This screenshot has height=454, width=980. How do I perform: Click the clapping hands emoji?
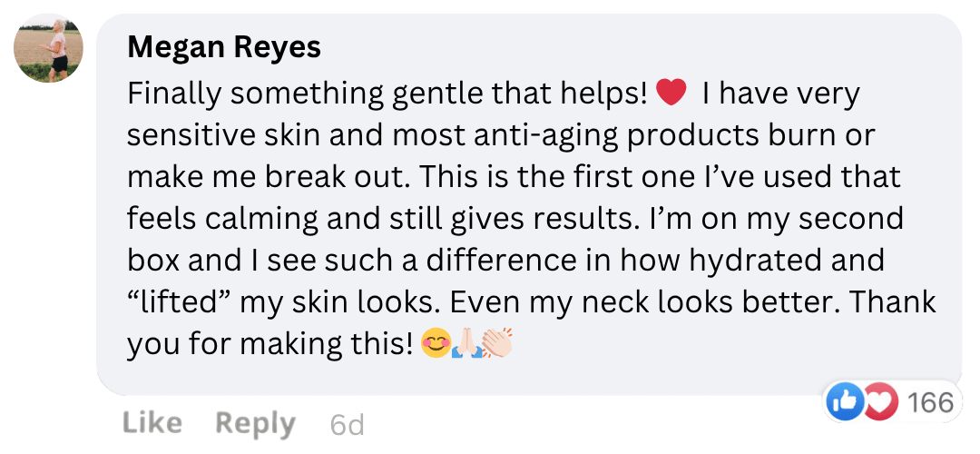497,344
